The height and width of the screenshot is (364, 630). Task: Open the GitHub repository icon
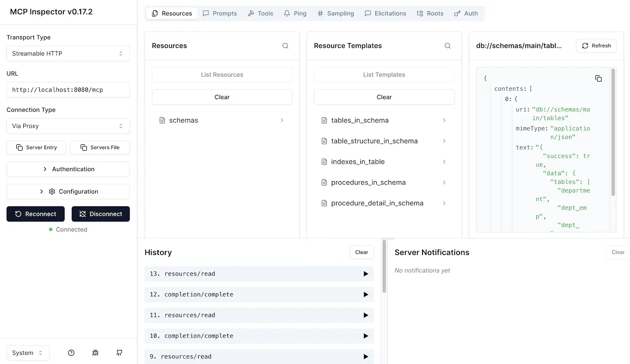[119, 353]
